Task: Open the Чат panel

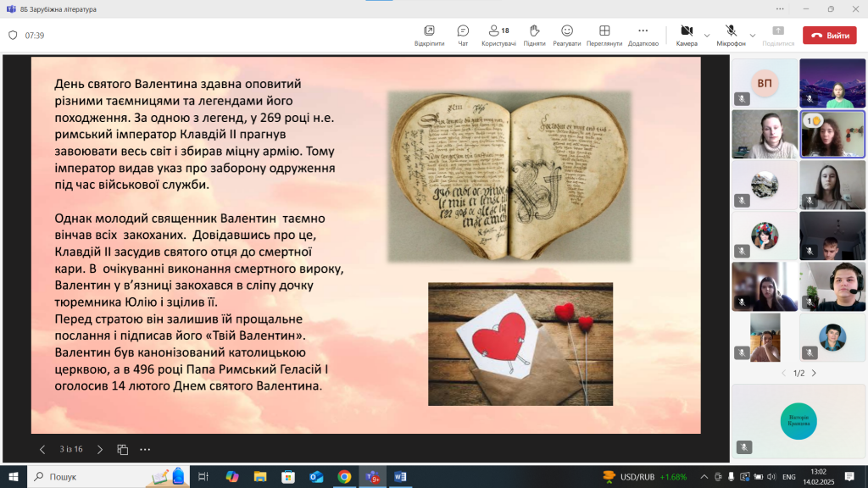Action: (463, 35)
